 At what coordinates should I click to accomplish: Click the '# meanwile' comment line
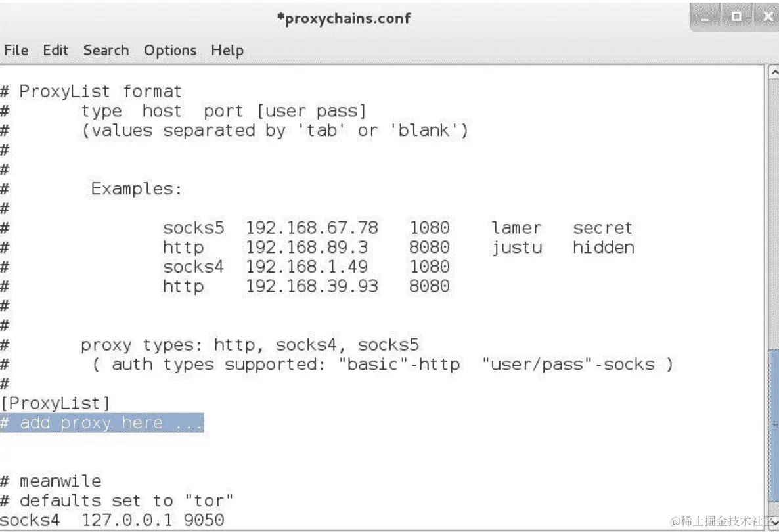[51, 481]
